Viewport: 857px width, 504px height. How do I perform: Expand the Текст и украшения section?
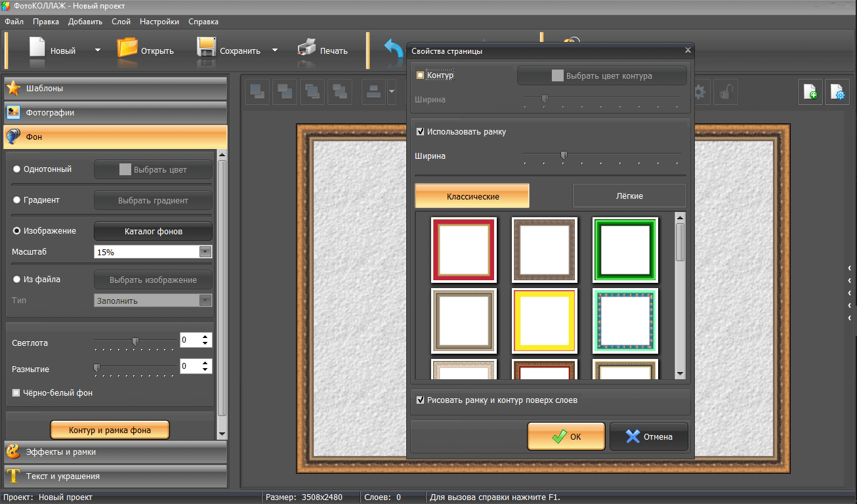115,476
